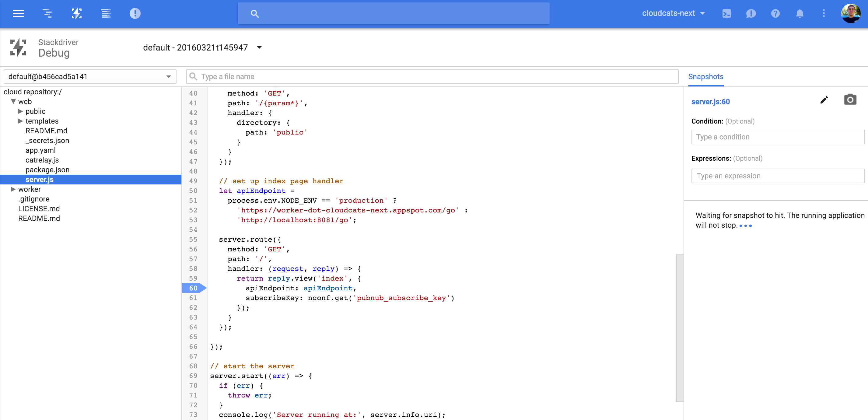Open the Debug icon in top bar
This screenshot has height=420, width=868.
tap(77, 13)
